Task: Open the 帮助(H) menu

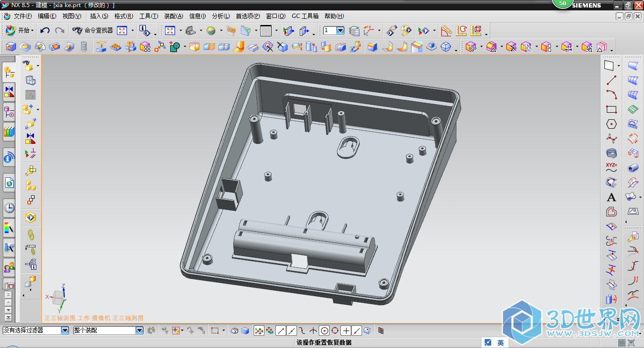Action: pyautogui.click(x=334, y=16)
